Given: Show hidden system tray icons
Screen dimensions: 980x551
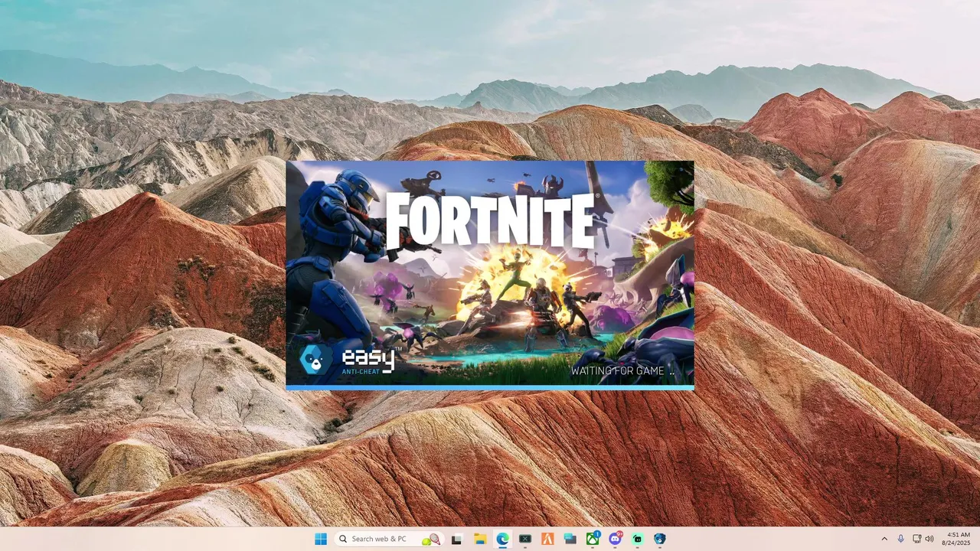Looking at the screenshot, I should (884, 539).
